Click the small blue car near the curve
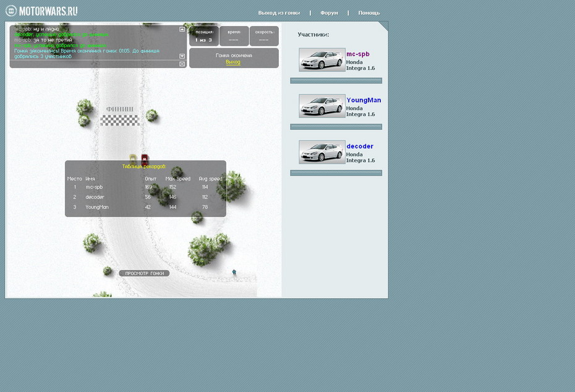Viewport: 575px width, 392px height. 234,272
